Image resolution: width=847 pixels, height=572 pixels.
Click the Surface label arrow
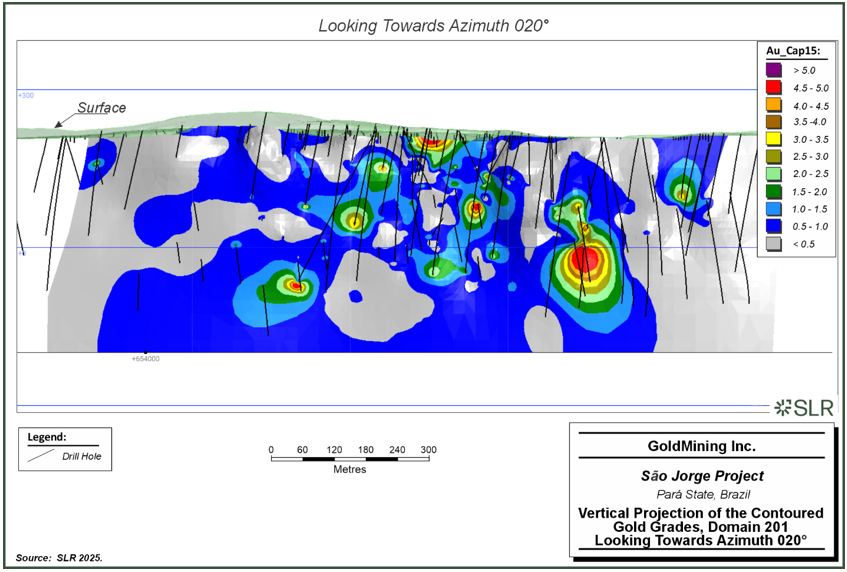(x=65, y=121)
